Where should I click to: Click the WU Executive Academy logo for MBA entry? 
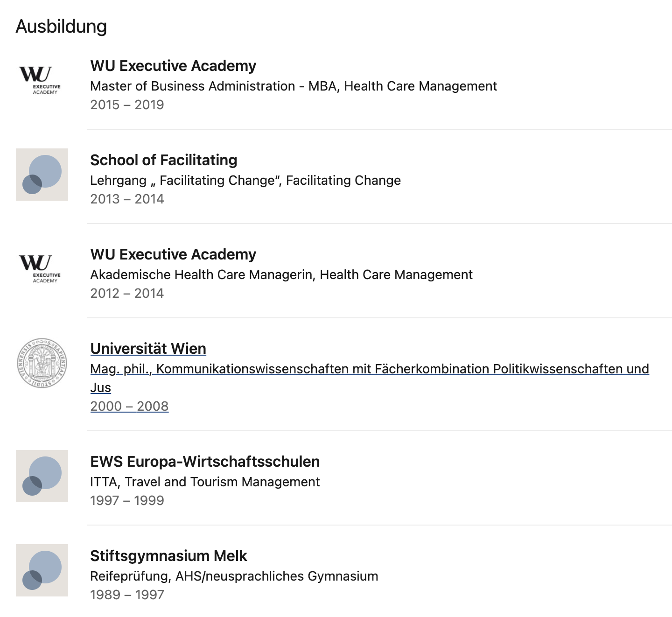pyautogui.click(x=42, y=80)
